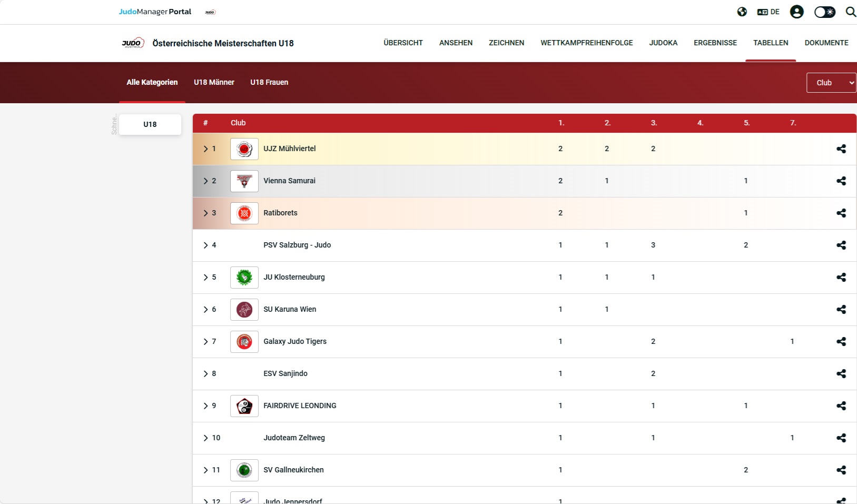Expand PSV Salzburg - Judo row
Screen dimensions: 857x504
pos(206,245)
